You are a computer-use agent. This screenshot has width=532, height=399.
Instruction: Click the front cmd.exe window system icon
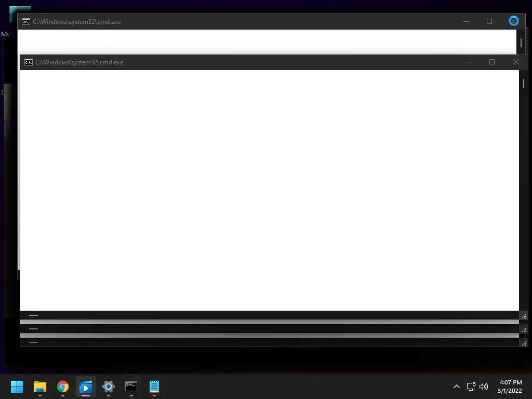[x=29, y=62]
